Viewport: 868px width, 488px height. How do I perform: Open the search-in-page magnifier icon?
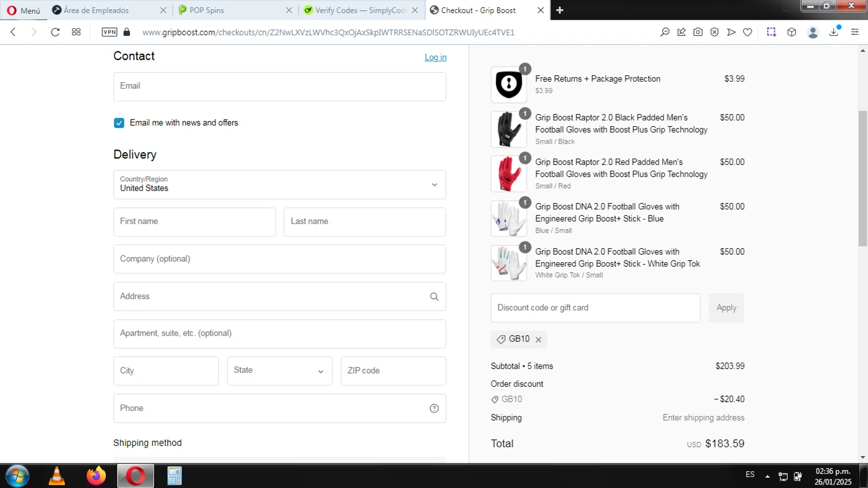(665, 32)
